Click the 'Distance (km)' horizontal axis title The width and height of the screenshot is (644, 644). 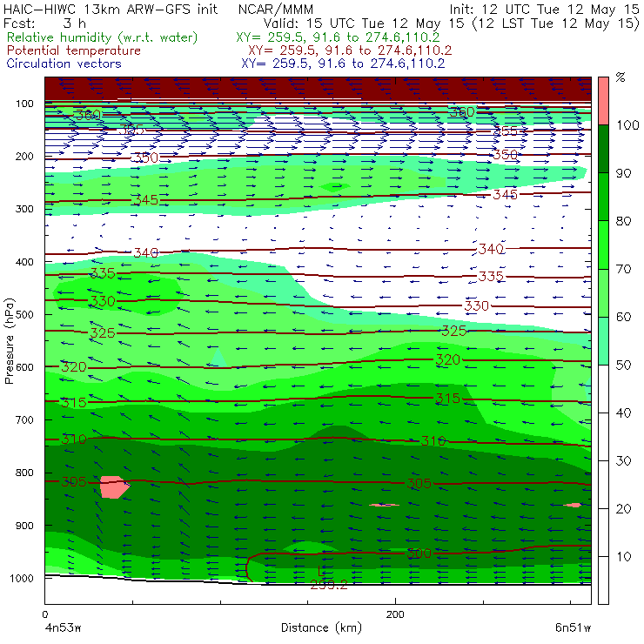coord(322,627)
